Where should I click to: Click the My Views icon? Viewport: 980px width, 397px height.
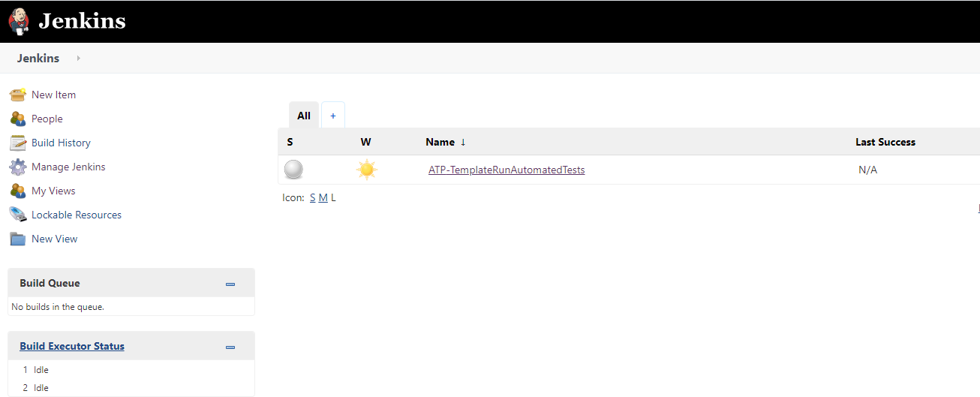[18, 191]
